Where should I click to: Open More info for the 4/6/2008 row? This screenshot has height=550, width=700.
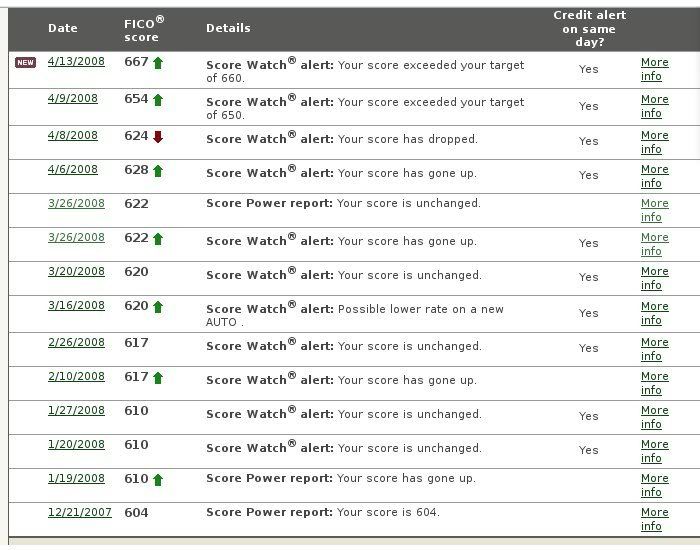pos(654,176)
